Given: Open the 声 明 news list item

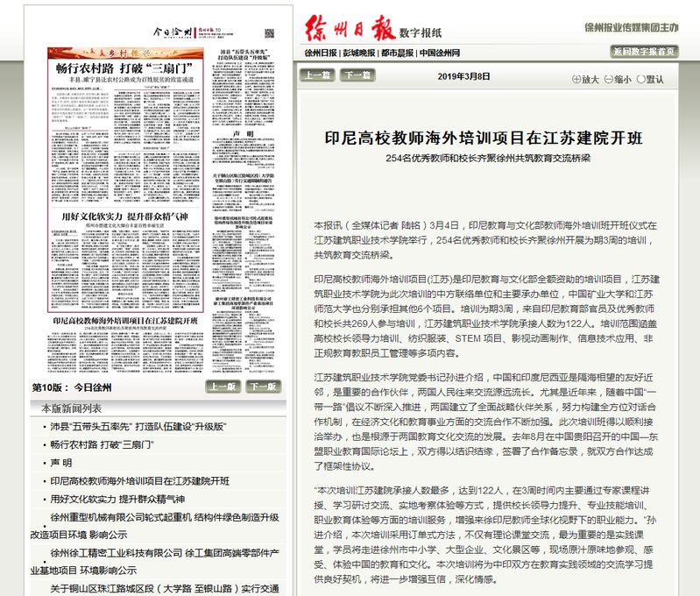Looking at the screenshot, I should (61, 463).
